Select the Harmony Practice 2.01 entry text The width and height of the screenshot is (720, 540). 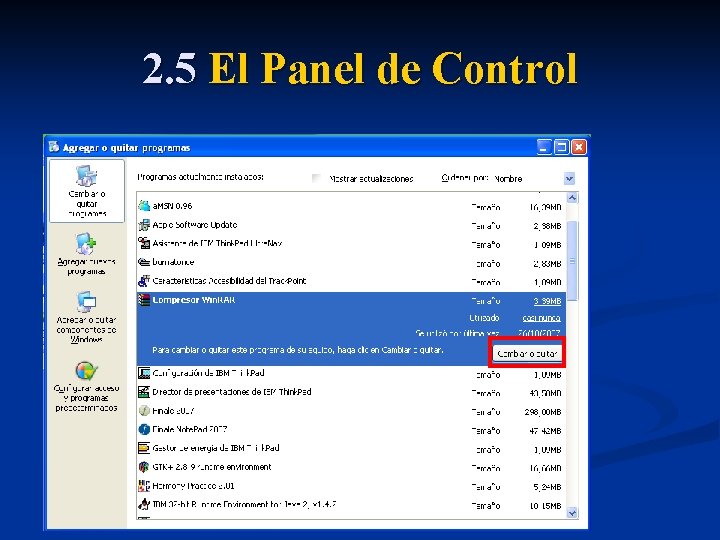(x=193, y=486)
